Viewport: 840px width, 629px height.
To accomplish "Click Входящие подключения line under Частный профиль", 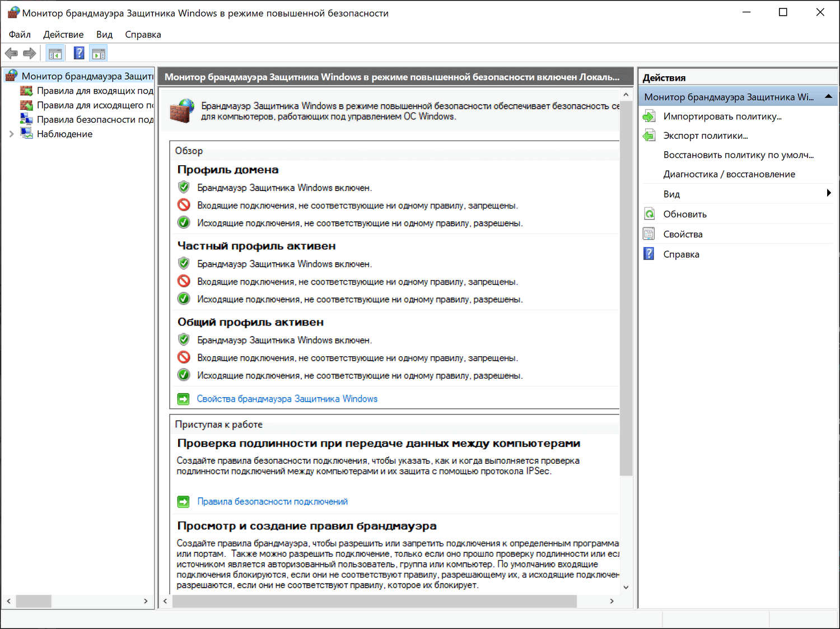I will 357,282.
